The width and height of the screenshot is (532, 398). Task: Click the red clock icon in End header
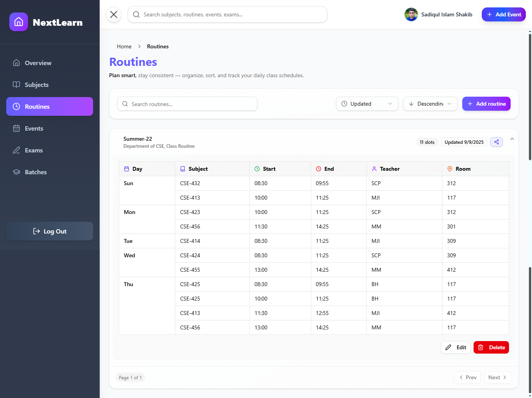pos(318,168)
